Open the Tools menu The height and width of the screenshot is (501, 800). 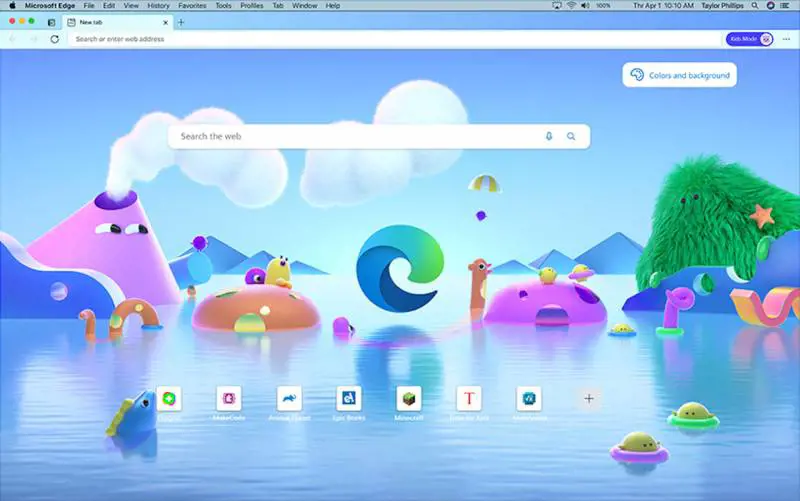[x=223, y=6]
